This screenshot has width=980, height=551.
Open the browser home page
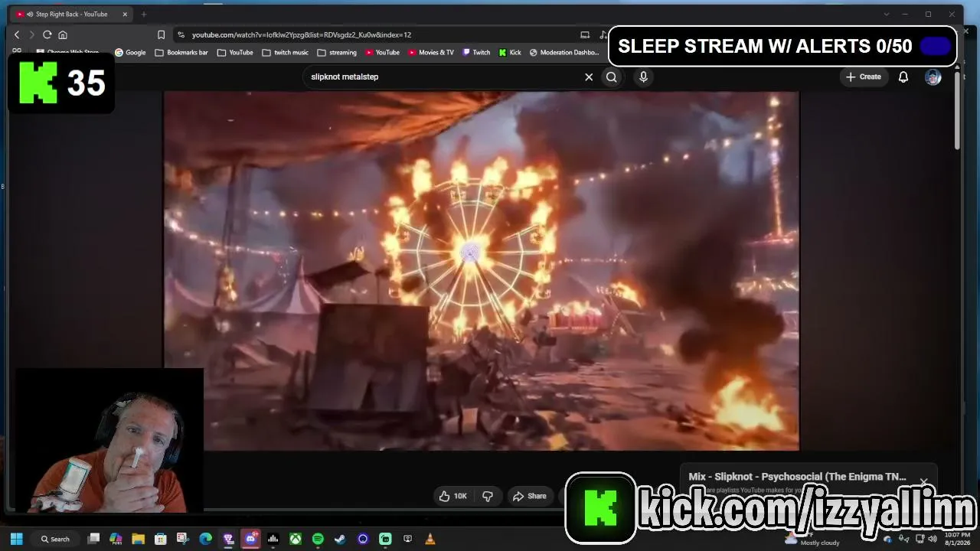[x=63, y=34]
